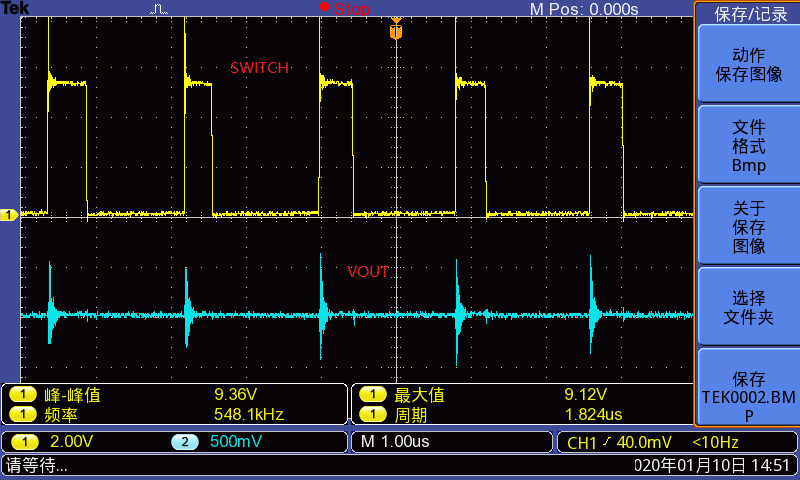This screenshot has width=800, height=480.
Task: Click the <10Hz trigger frequency readout
Action: coord(715,442)
